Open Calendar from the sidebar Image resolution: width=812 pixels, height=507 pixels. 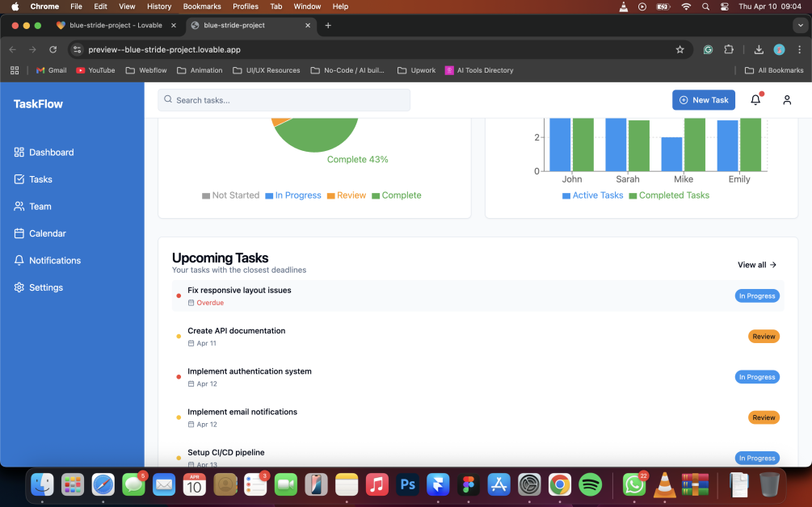click(x=47, y=233)
